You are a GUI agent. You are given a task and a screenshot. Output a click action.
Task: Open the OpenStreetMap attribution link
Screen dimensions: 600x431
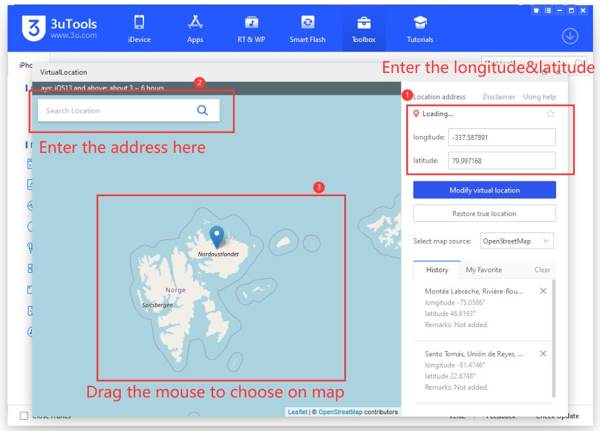pos(340,412)
